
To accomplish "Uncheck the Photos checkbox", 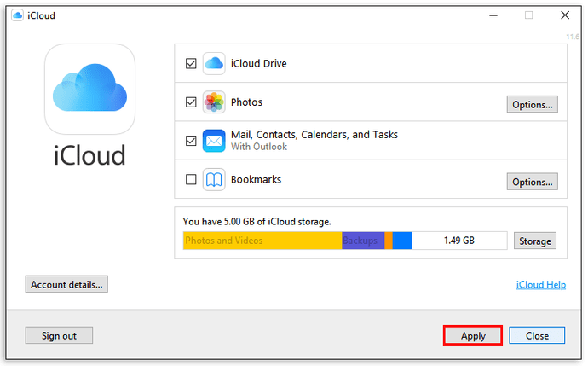I will click(191, 102).
